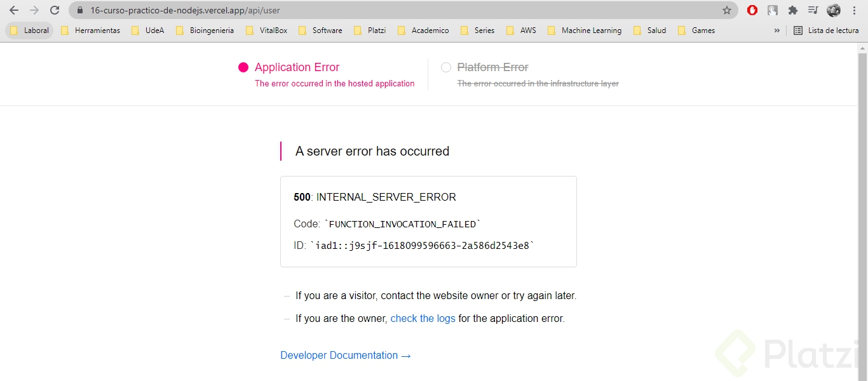Open the Developer Documentation link
This screenshot has width=868, height=381.
[x=345, y=356]
